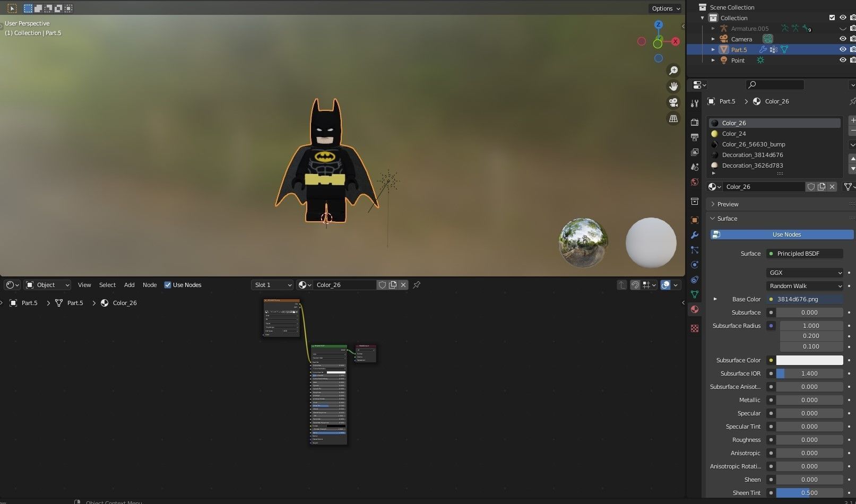Open the Object Constraints properties tab

pos(695,280)
